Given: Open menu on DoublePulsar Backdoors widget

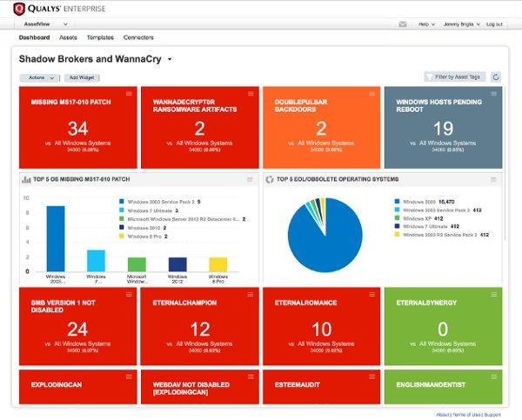Looking at the screenshot, I should point(373,94).
